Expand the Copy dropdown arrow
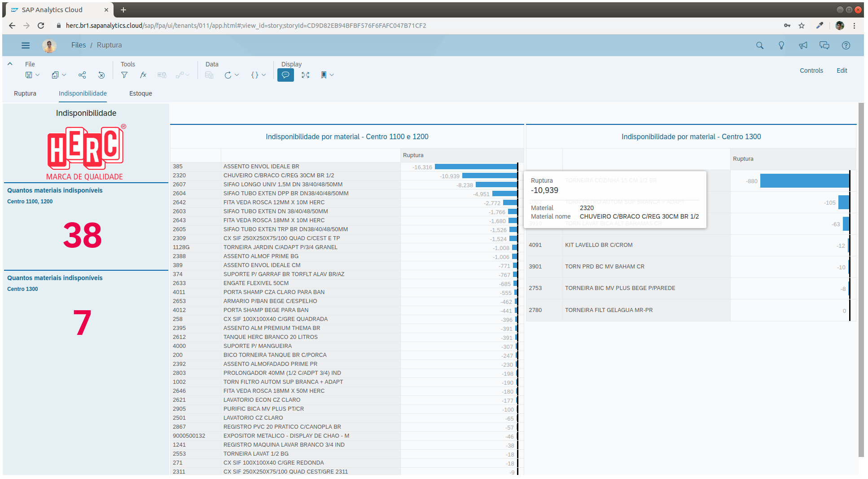Screen dimensions: 868x479 pyautogui.click(x=64, y=75)
